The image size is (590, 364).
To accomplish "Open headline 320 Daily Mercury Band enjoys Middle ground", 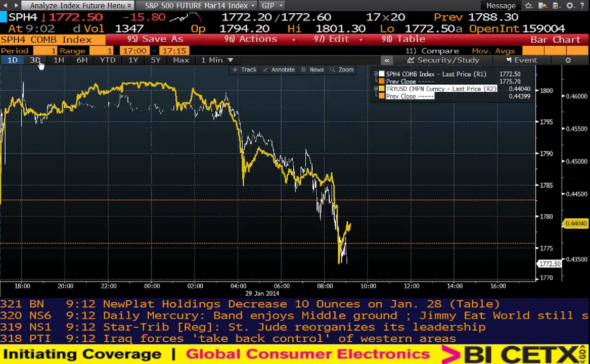I will coord(295,315).
